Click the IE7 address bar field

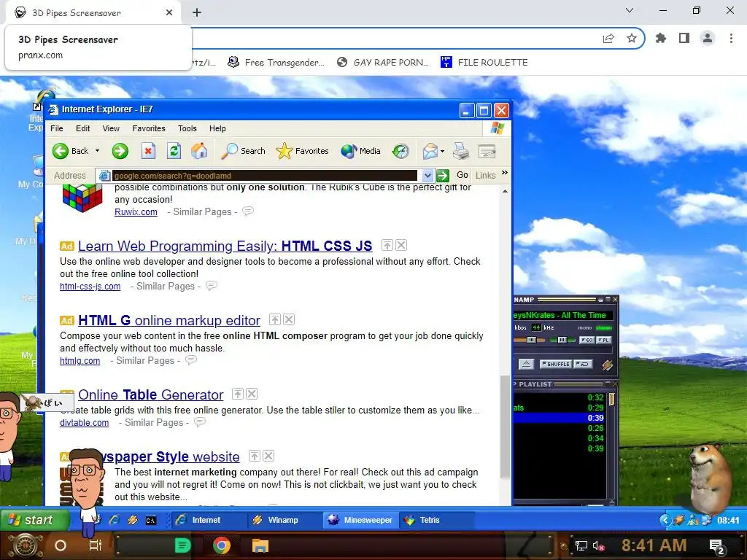[x=264, y=176]
